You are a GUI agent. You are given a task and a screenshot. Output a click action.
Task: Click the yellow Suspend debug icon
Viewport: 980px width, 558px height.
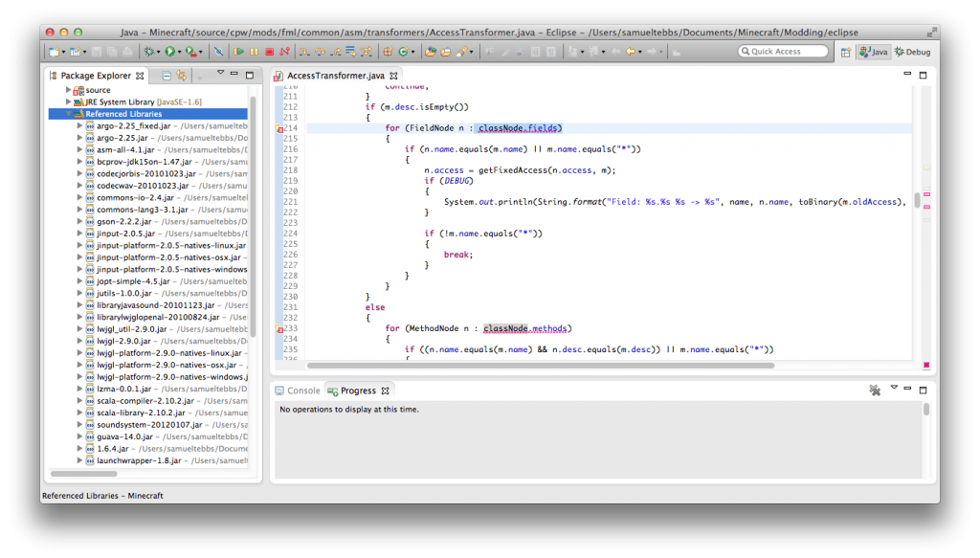pos(254,52)
